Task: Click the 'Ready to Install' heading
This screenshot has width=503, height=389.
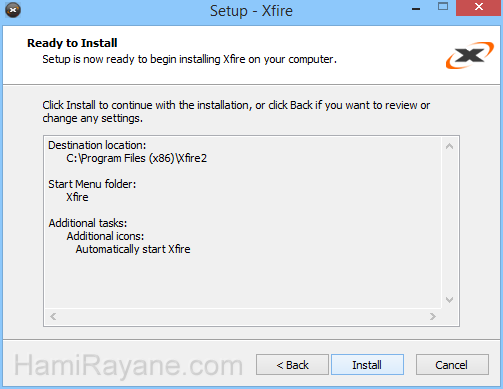Action: (x=72, y=43)
